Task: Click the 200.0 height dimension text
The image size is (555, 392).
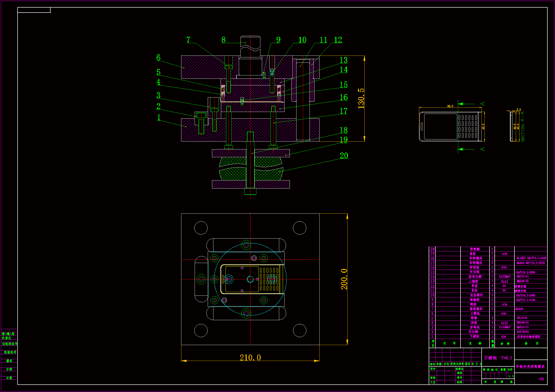Action: [x=344, y=279]
